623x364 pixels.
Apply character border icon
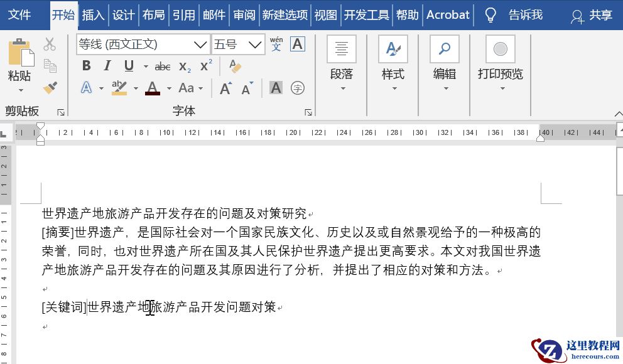point(298,44)
